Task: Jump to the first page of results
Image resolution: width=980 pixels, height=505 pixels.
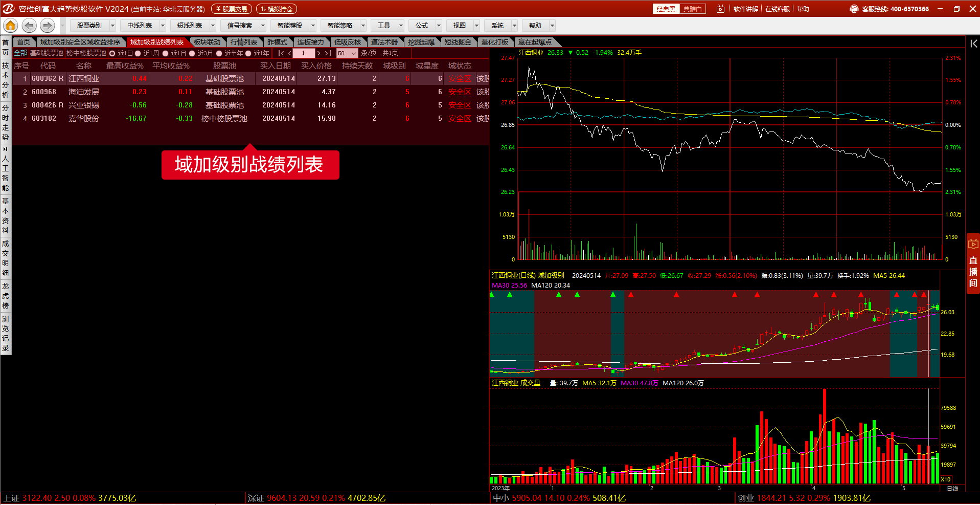Action: click(281, 53)
